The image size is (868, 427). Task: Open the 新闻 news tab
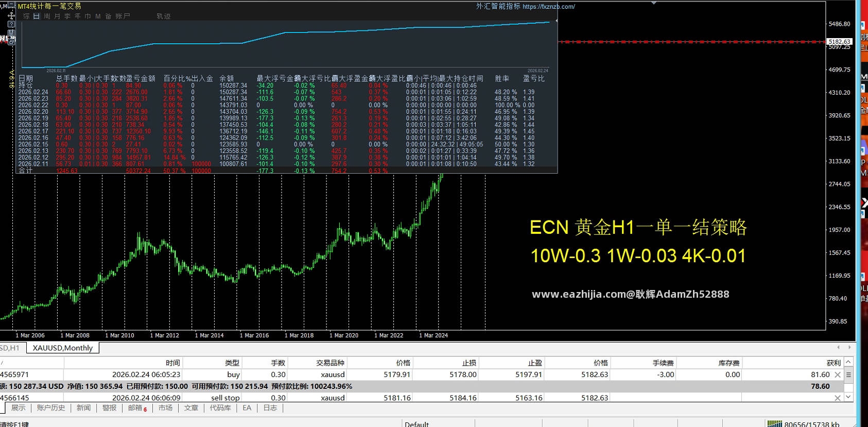tap(83, 408)
